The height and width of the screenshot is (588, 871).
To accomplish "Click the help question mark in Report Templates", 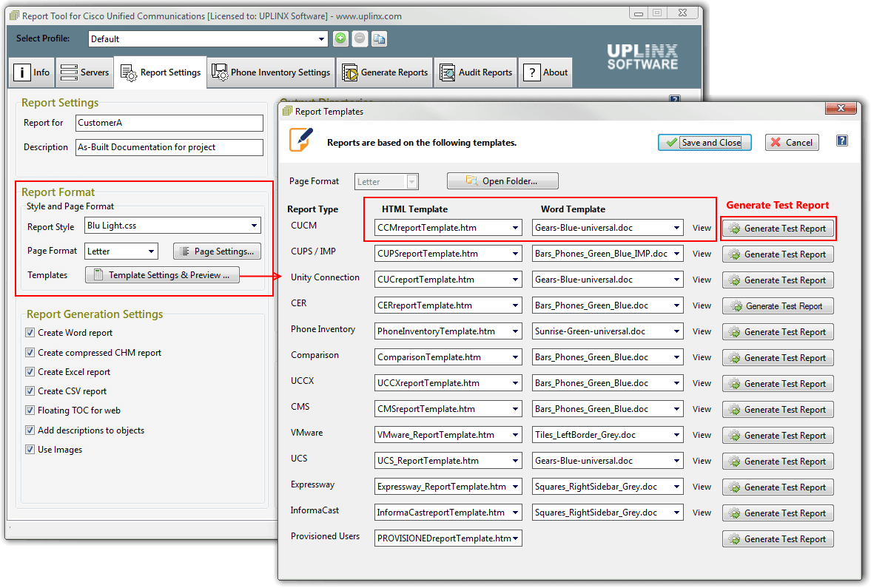I will tap(842, 141).
